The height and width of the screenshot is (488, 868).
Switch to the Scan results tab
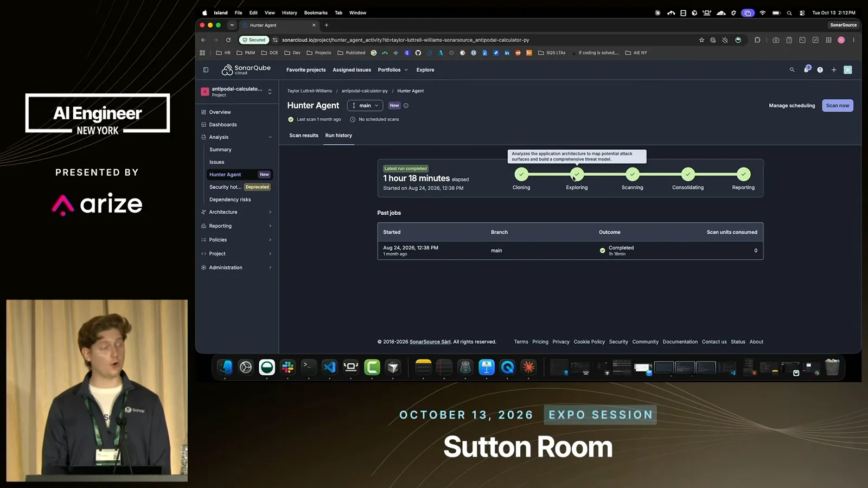pos(304,136)
